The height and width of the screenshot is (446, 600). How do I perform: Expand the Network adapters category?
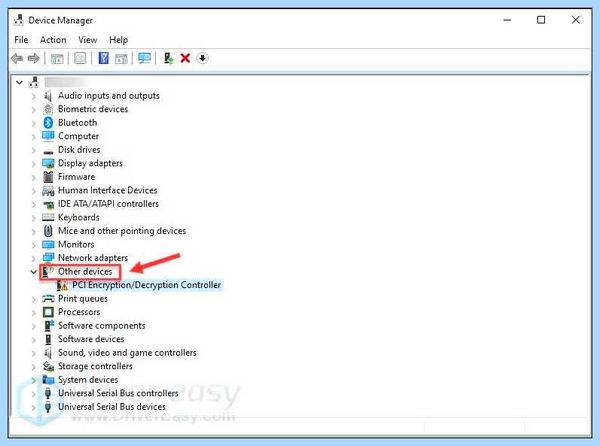34,259
